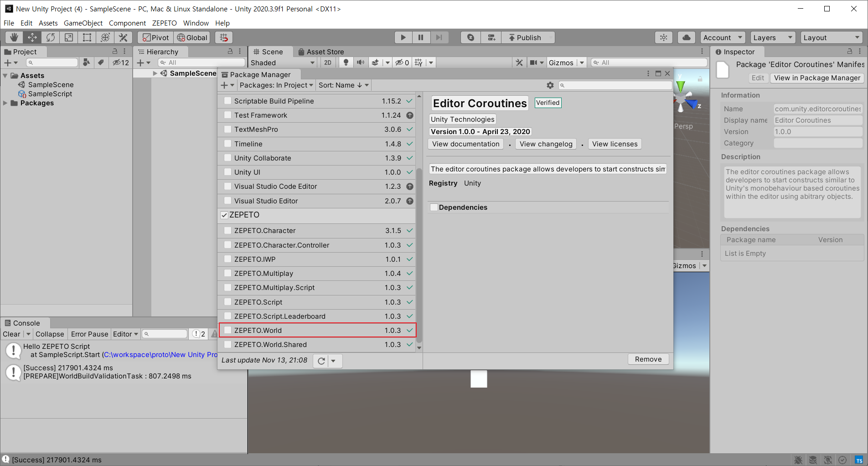The width and height of the screenshot is (868, 466).
Task: Click the Play button
Action: (x=403, y=37)
